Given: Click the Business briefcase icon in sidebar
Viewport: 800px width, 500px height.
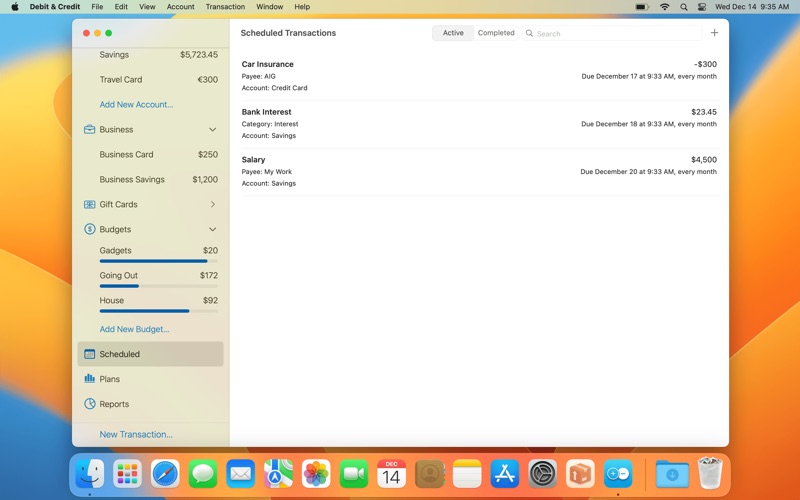Looking at the screenshot, I should (89, 130).
